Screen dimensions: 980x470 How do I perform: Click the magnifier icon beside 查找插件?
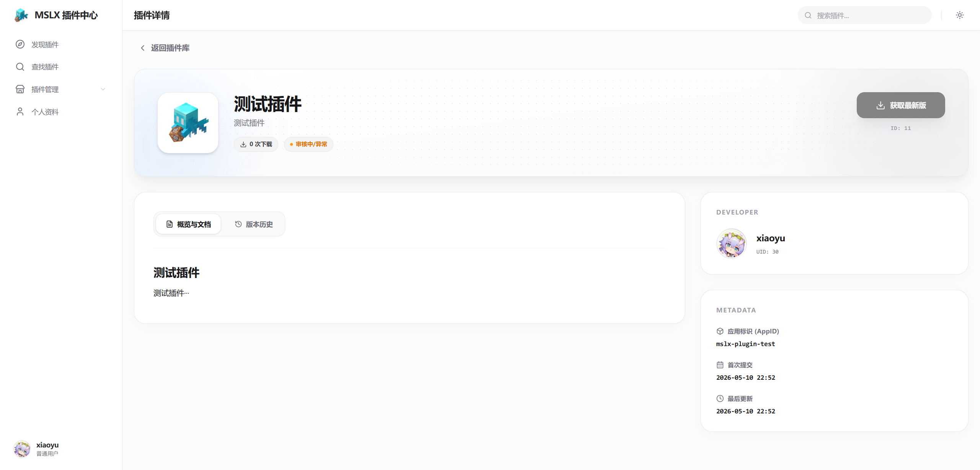tap(20, 67)
